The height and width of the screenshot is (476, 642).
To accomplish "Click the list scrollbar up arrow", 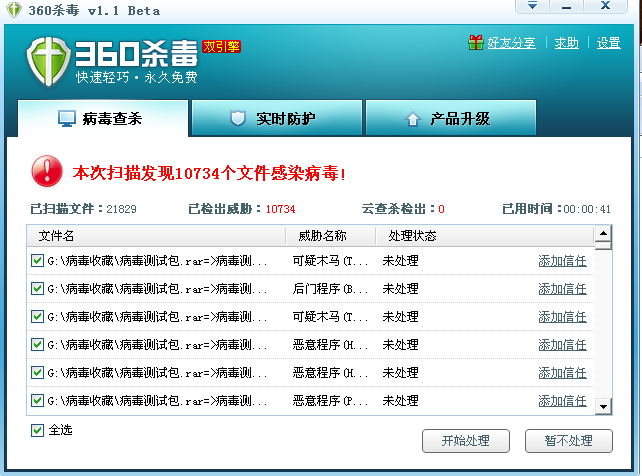I will tap(603, 234).
